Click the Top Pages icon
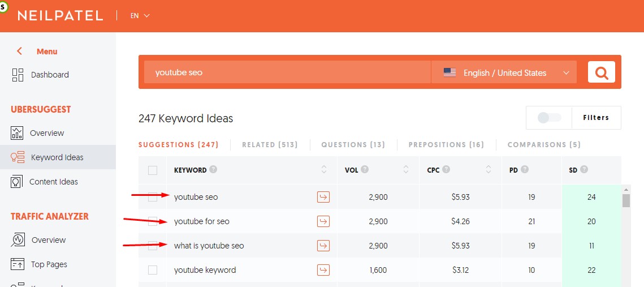Screen dimensions: 644x287 [18, 264]
